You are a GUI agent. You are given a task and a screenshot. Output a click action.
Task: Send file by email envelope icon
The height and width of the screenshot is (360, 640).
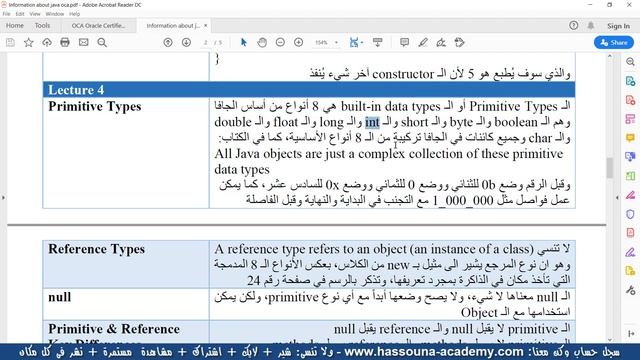point(84,42)
